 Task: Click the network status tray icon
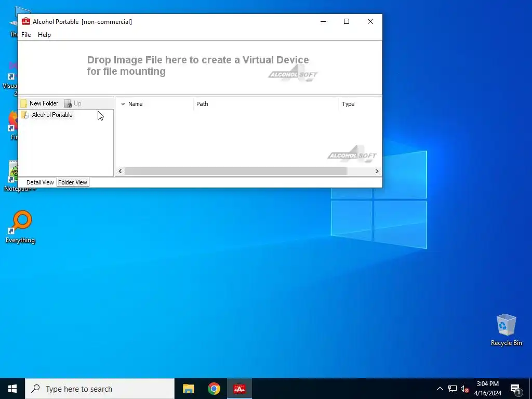tap(453, 389)
